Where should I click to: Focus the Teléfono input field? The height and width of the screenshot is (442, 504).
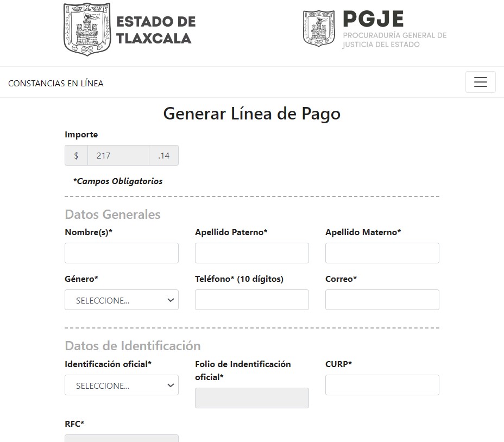tap(251, 300)
